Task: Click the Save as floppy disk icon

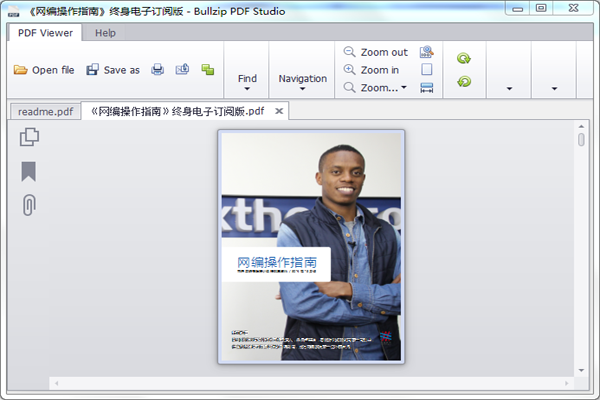Action: click(92, 70)
